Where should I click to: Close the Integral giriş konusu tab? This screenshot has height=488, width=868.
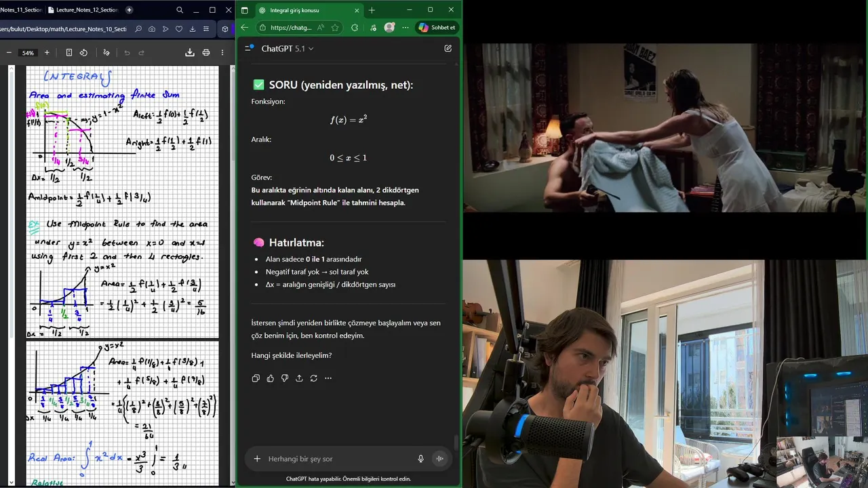pos(357,10)
